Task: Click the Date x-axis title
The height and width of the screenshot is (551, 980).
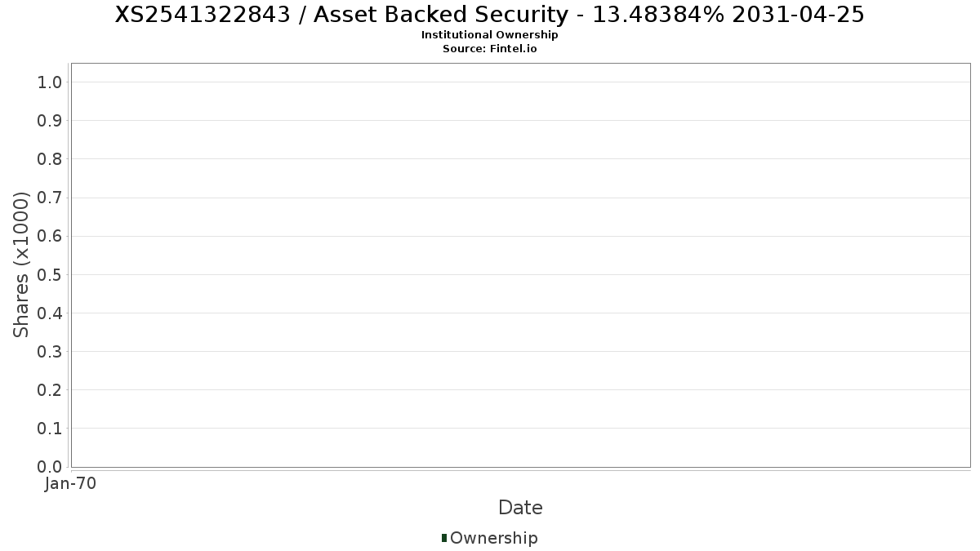Action: pos(520,508)
